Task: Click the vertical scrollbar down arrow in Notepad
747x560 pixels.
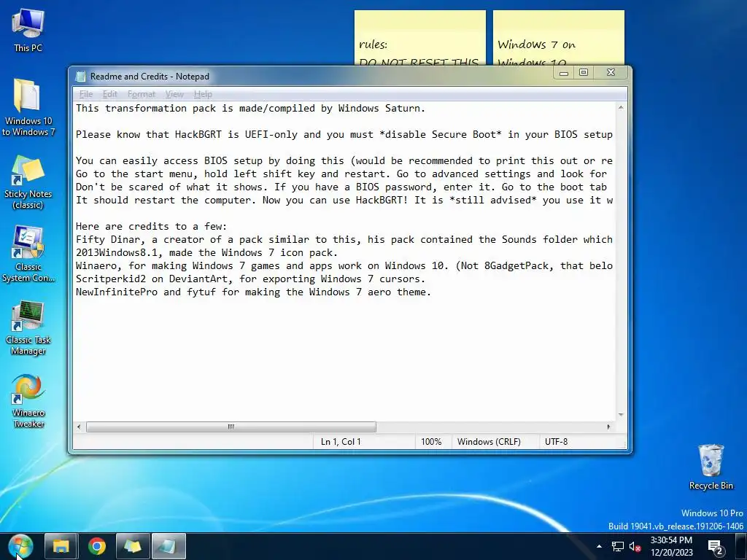Action: pos(621,415)
